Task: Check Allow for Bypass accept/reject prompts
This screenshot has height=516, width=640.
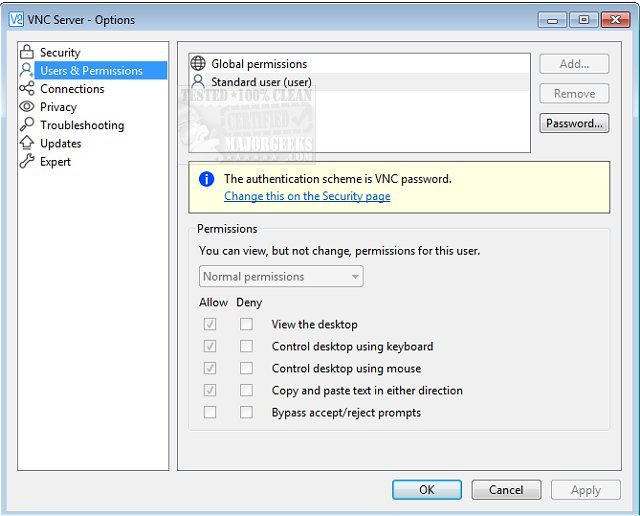Action: 210,412
